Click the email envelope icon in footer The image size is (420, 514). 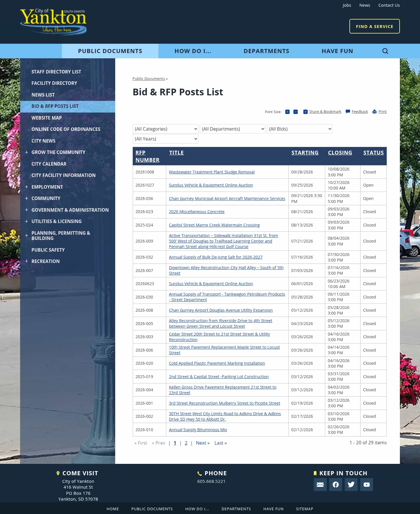click(x=320, y=485)
